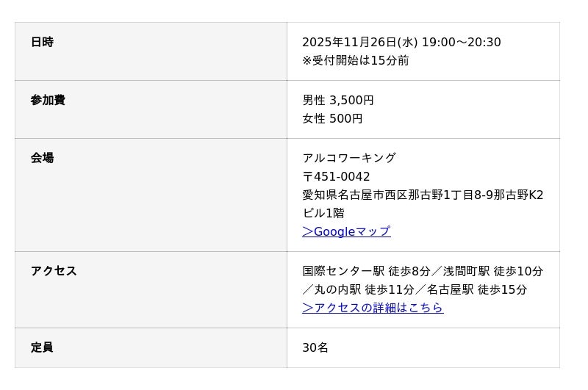This screenshot has width=588, height=390.
Task: Click the 参加費 row header
Action: click(48, 101)
